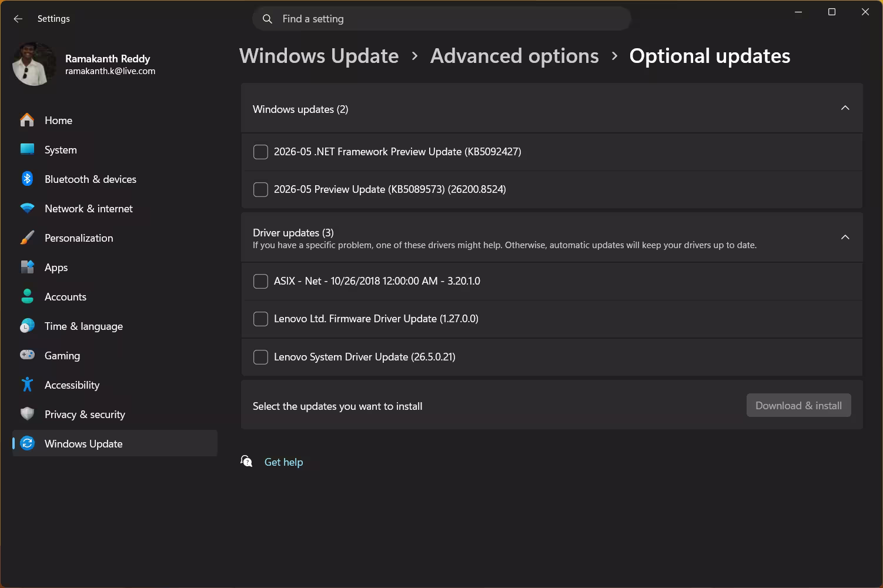The image size is (883, 588).
Task: Click the Select the updates you want text
Action: click(337, 406)
